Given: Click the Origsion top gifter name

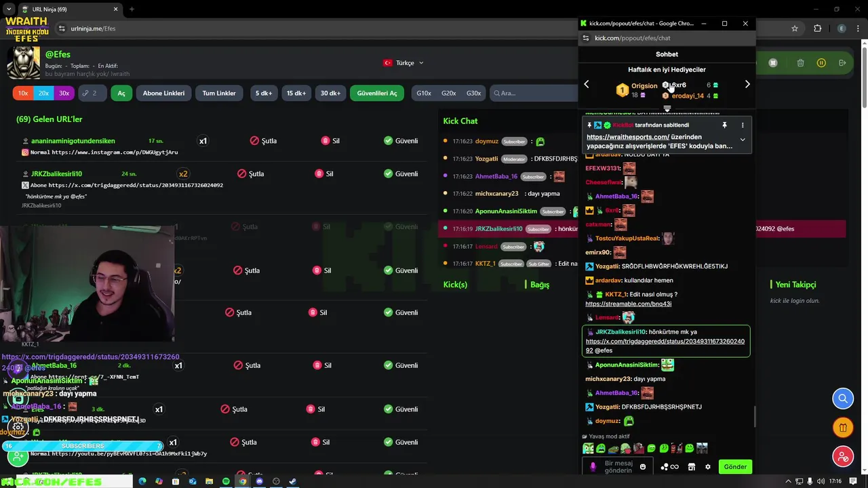Looking at the screenshot, I should point(644,86).
